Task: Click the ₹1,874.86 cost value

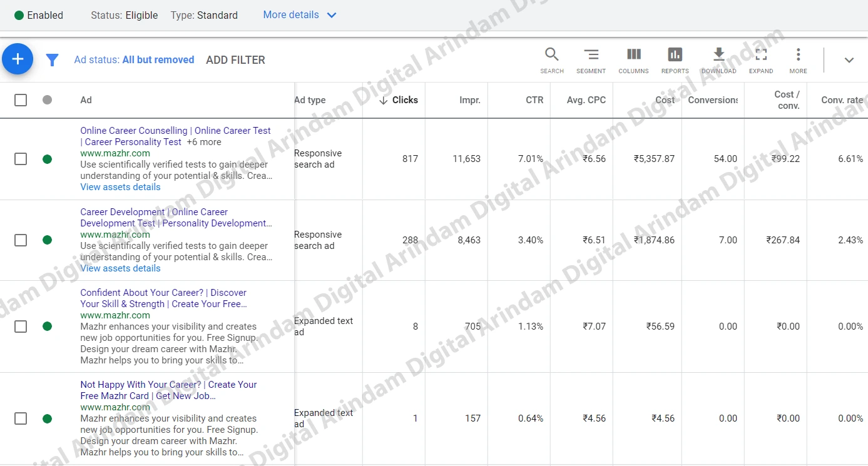Action: point(654,240)
